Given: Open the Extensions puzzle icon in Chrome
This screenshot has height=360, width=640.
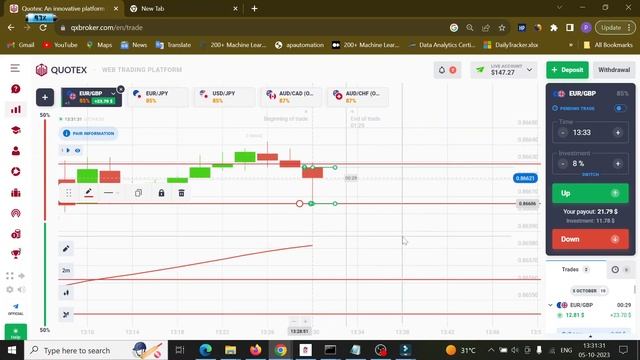Looking at the screenshot, I should 554,28.
